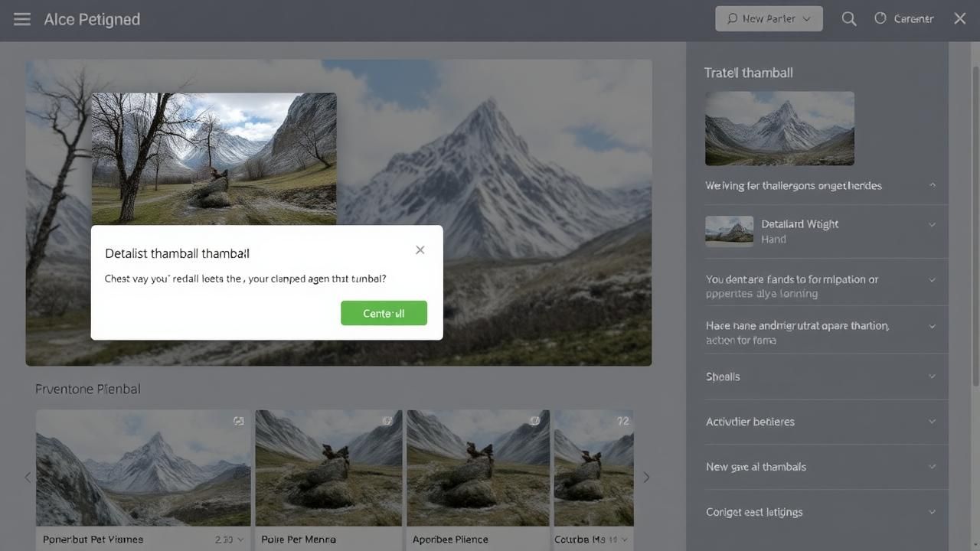The width and height of the screenshot is (980, 551).
Task: Click the green Centerall button
Action: pyautogui.click(x=384, y=313)
